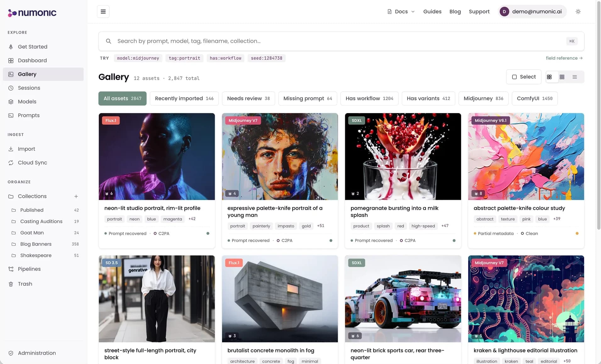The width and height of the screenshot is (601, 364).
Task: Click variants badge 3 on brutalist monolith
Action: pos(232,336)
